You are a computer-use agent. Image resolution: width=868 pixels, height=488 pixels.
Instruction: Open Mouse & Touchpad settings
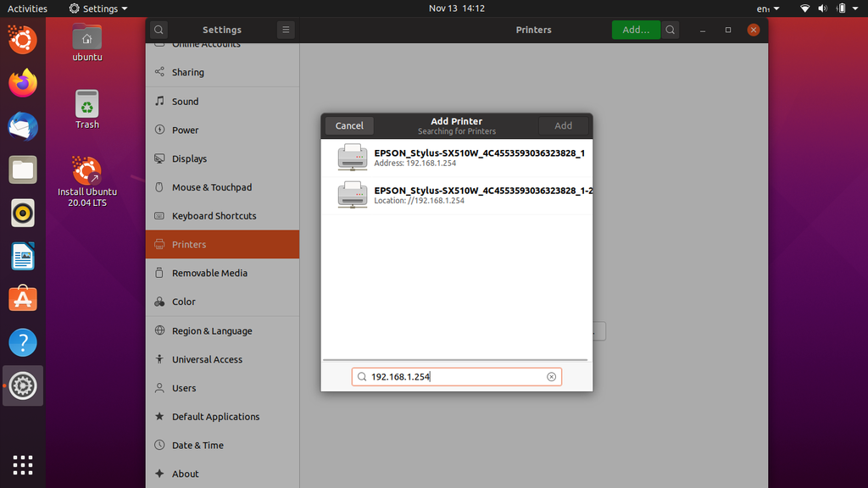tap(223, 187)
